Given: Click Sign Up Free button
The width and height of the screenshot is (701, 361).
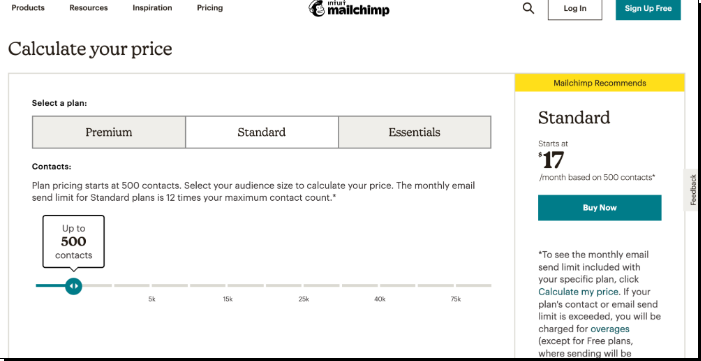Looking at the screenshot, I should click(648, 8).
